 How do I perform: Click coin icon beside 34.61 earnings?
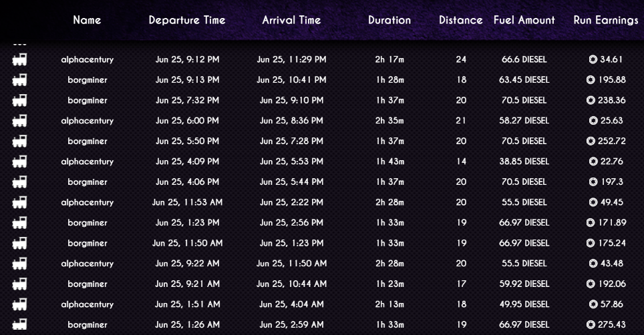point(593,59)
